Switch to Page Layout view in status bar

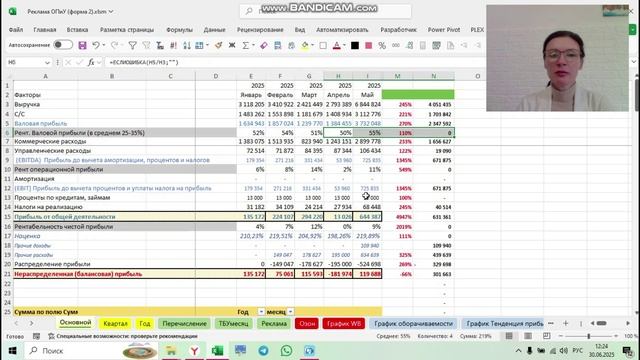pyautogui.click(x=528, y=336)
